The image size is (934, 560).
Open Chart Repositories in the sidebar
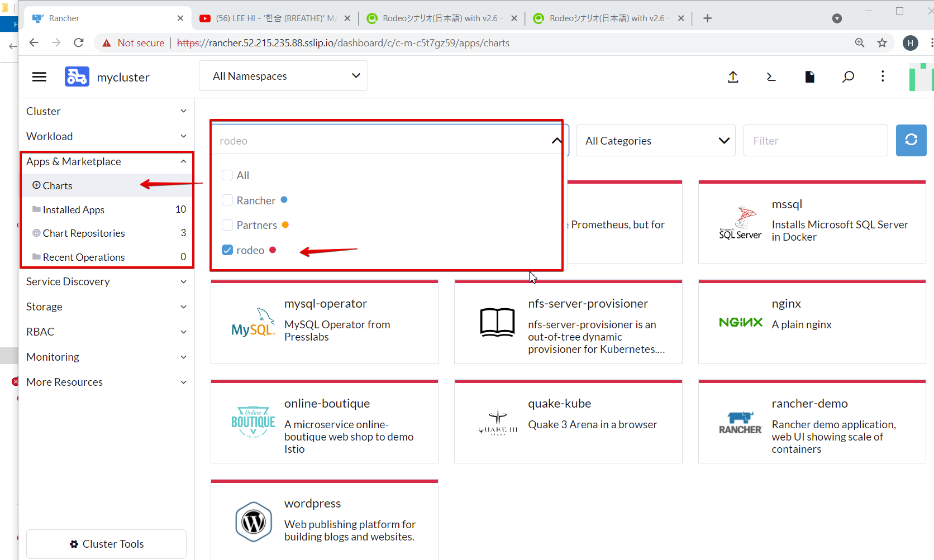point(107,233)
